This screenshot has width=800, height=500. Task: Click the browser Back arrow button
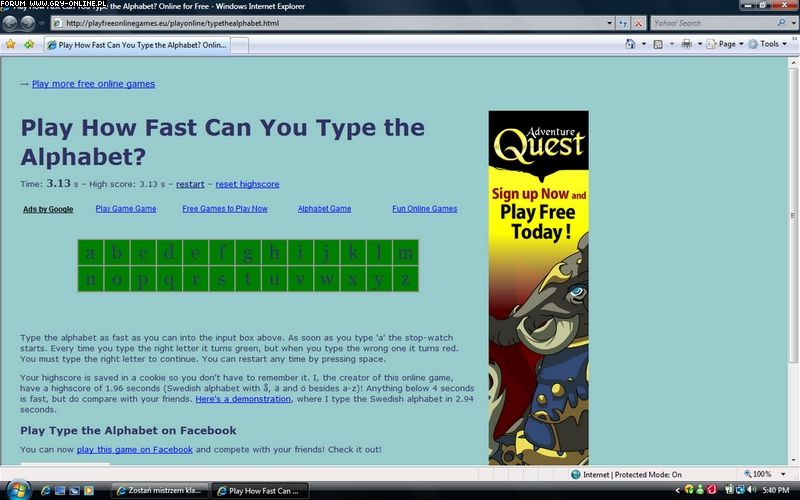tap(10, 23)
